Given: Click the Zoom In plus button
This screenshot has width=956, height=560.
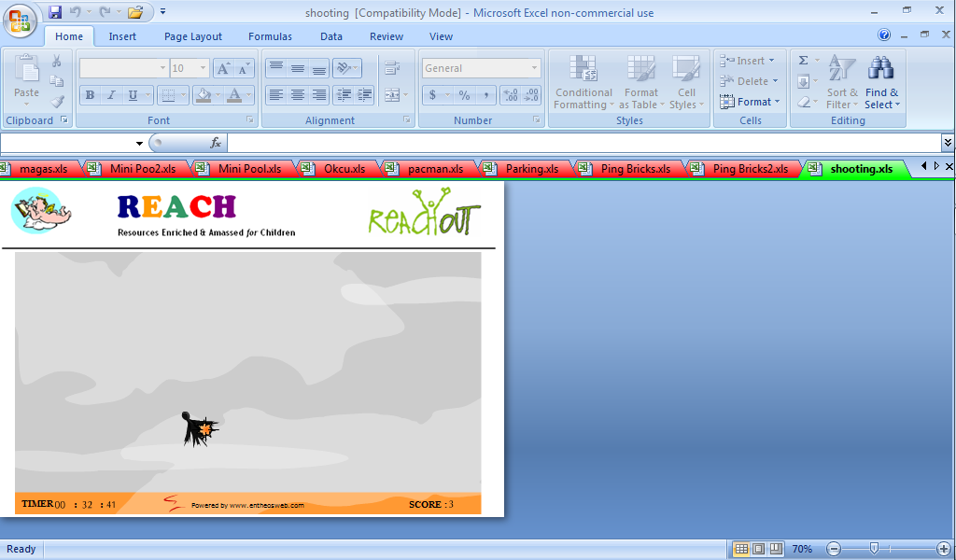Looking at the screenshot, I should 943,549.
